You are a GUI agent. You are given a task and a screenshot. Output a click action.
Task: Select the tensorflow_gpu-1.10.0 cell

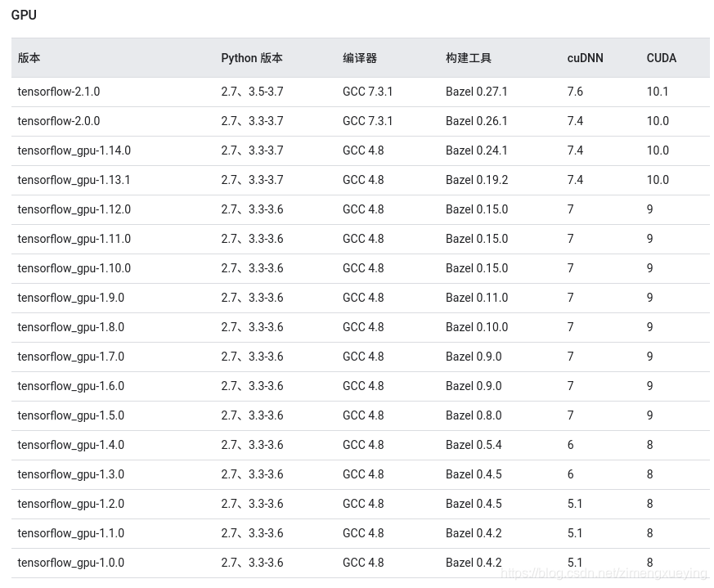[x=74, y=268]
